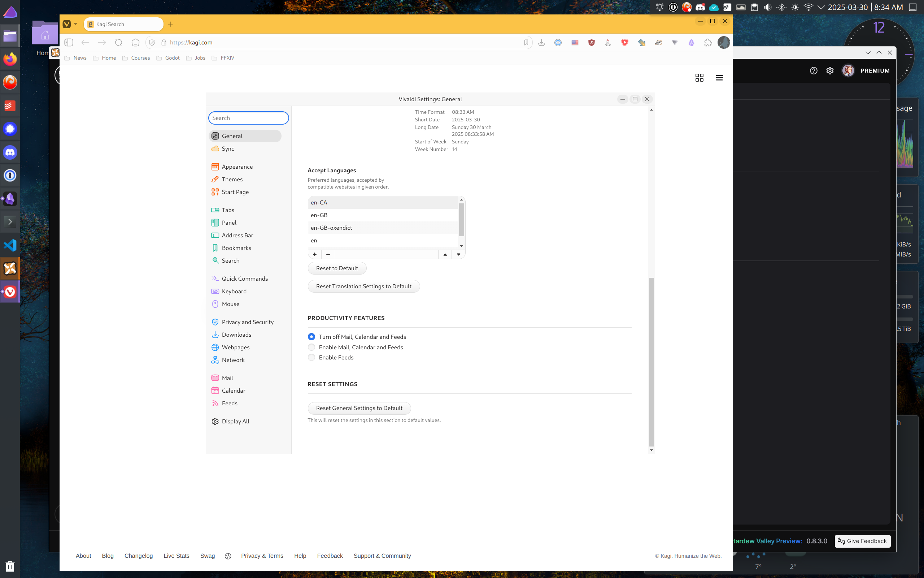Open the Vivaldi menu logo button

[67, 24]
